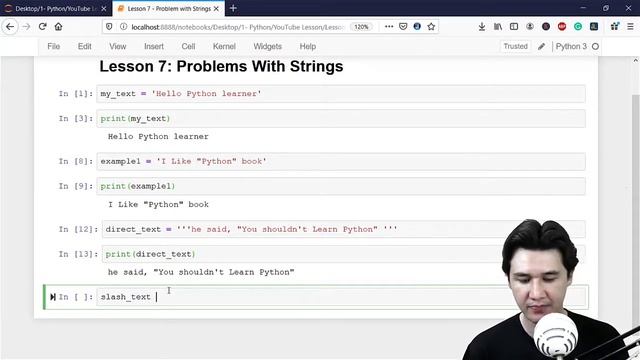Click the In [12] prompt label
The height and width of the screenshot is (360, 640).
point(78,229)
